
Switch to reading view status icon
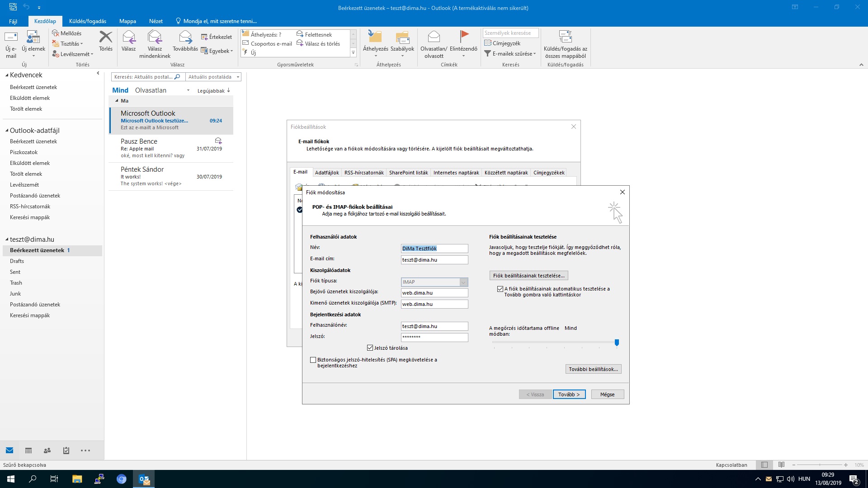[782, 465]
